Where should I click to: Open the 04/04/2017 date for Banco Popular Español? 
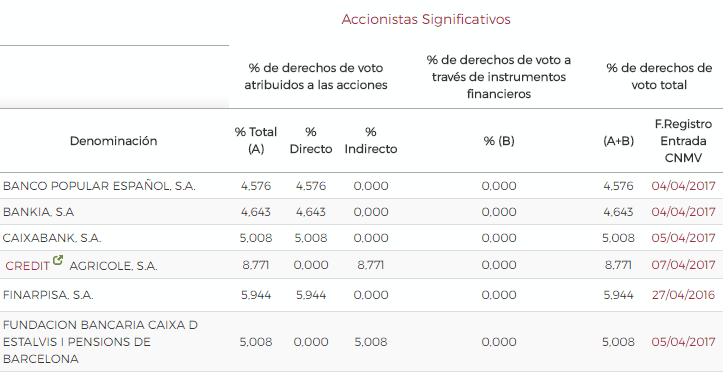tap(683, 186)
